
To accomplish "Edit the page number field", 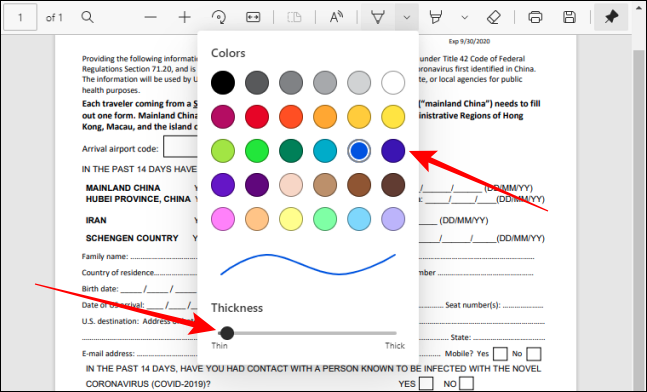I will coord(20,17).
